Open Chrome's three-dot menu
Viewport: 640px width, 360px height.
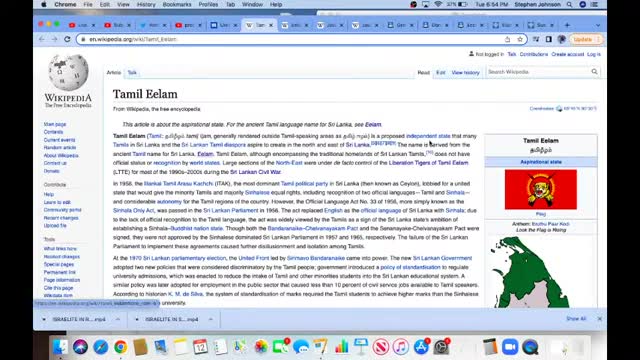(x=598, y=39)
